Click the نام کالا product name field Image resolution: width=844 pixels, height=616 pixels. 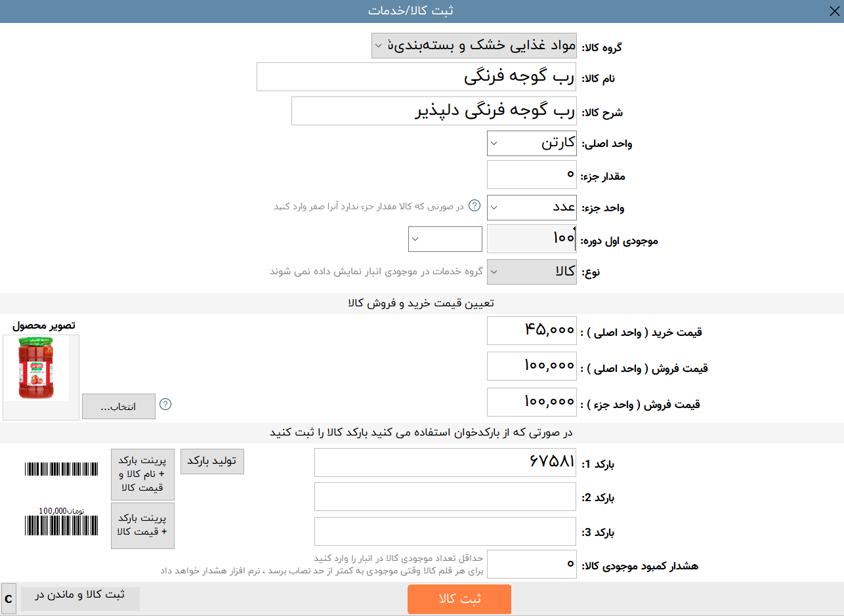pyautogui.click(x=417, y=77)
